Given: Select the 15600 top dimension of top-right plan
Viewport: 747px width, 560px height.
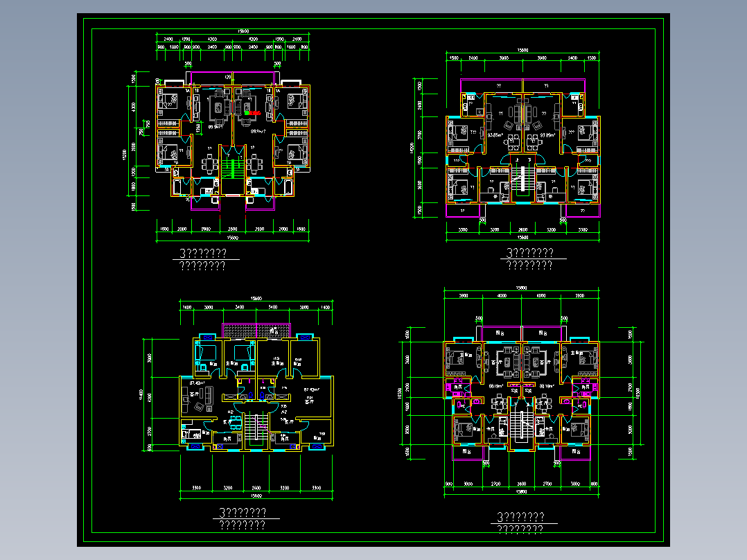Looking at the screenshot, I should 522,50.
